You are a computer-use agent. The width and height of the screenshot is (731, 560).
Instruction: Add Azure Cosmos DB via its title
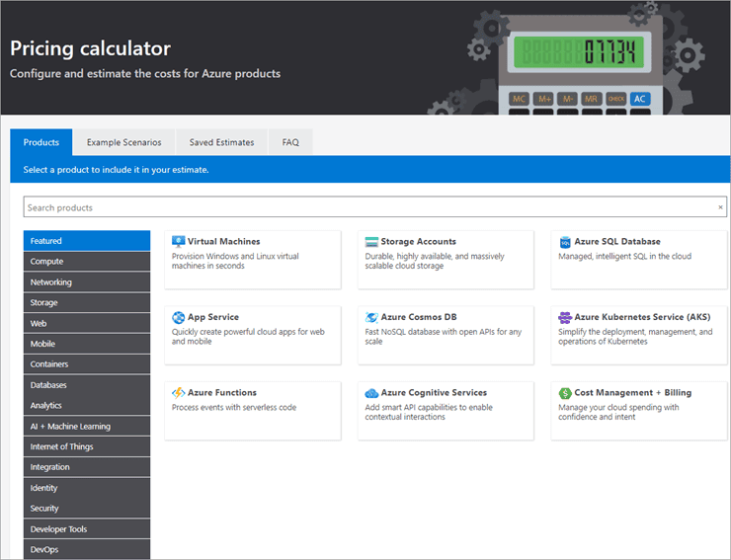coord(419,317)
